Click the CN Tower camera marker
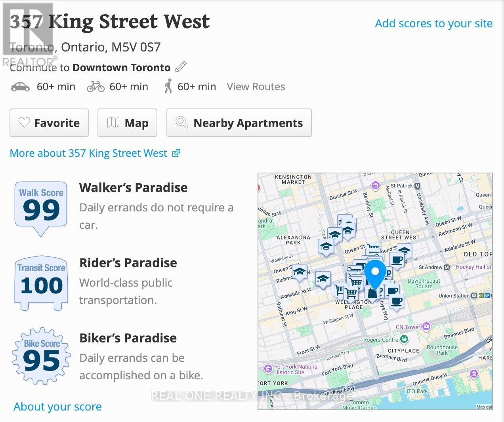This screenshot has width=504, height=422. (426, 327)
